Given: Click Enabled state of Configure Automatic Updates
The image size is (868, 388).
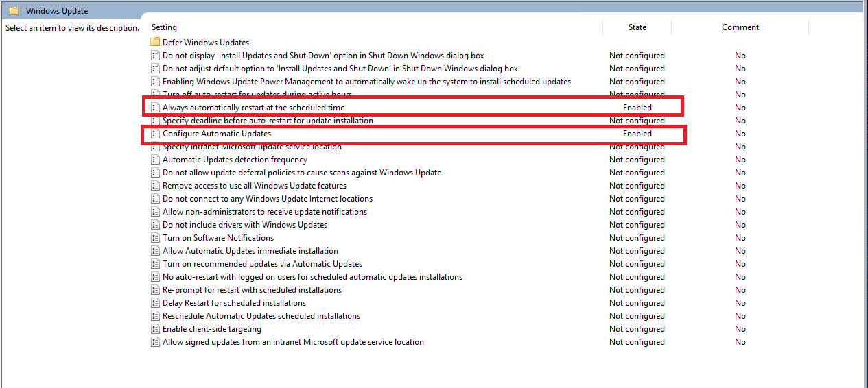Looking at the screenshot, I should point(637,134).
